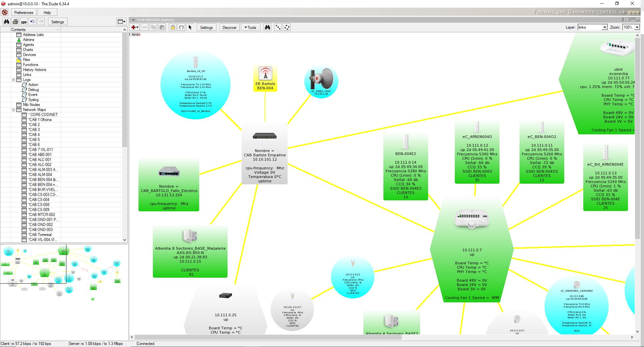Click the Discover button
This screenshot has height=347, width=644.
pos(230,27)
